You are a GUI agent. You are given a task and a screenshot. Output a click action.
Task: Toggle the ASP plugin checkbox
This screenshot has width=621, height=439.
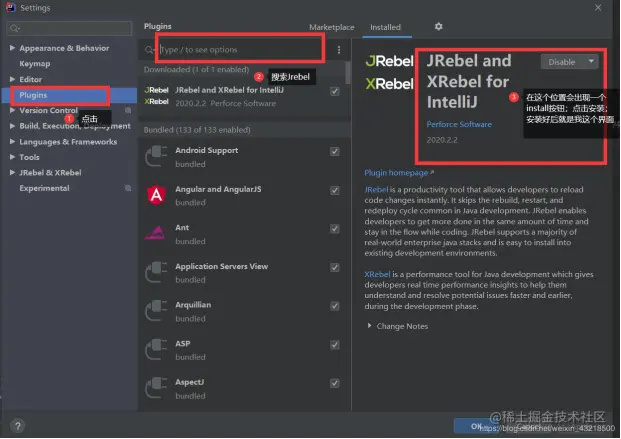335,345
